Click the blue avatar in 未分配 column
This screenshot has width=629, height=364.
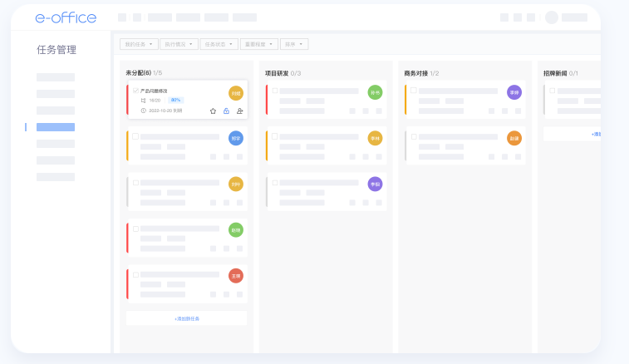pyautogui.click(x=236, y=138)
